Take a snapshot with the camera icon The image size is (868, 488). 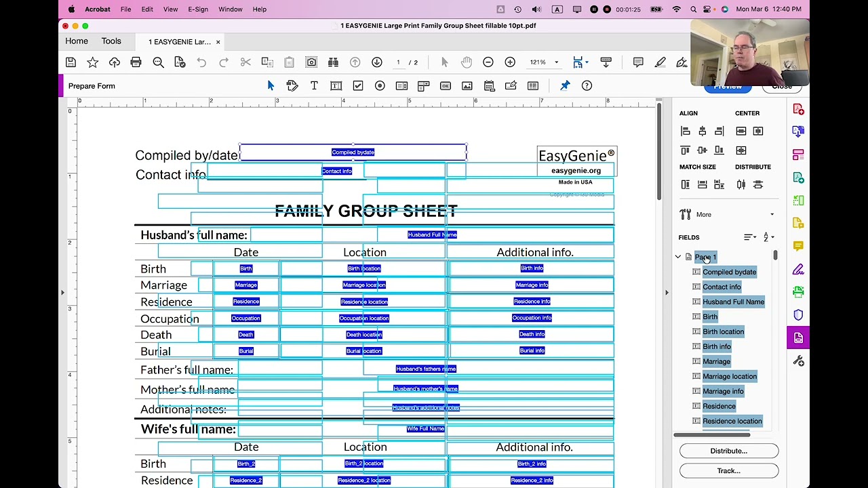(311, 62)
